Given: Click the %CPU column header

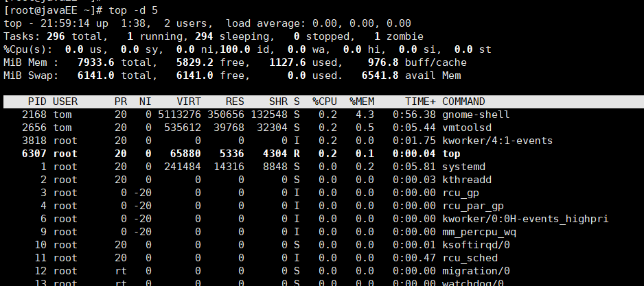Looking at the screenshot, I should pos(325,102).
